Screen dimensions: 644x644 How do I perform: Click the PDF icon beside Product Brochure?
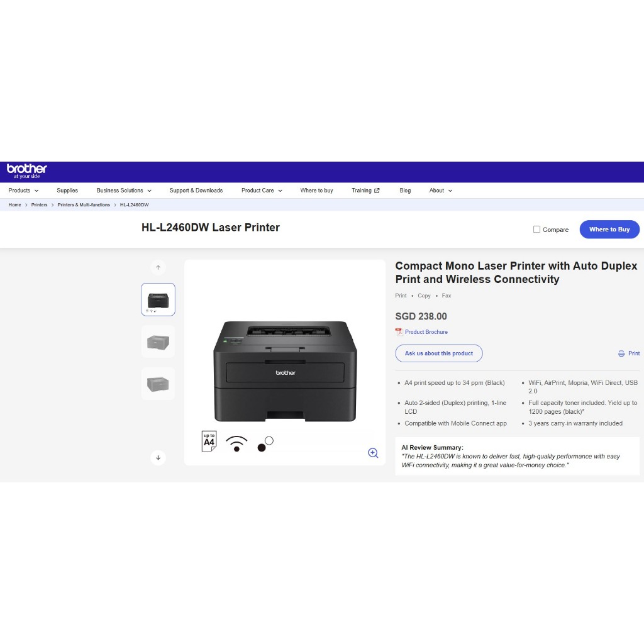(x=399, y=332)
